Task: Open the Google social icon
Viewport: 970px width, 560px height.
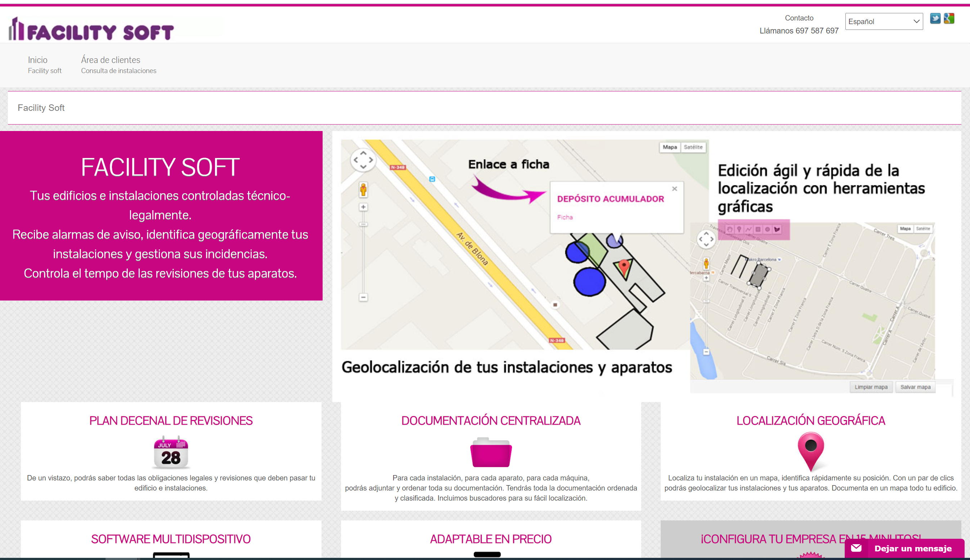Action: tap(949, 18)
